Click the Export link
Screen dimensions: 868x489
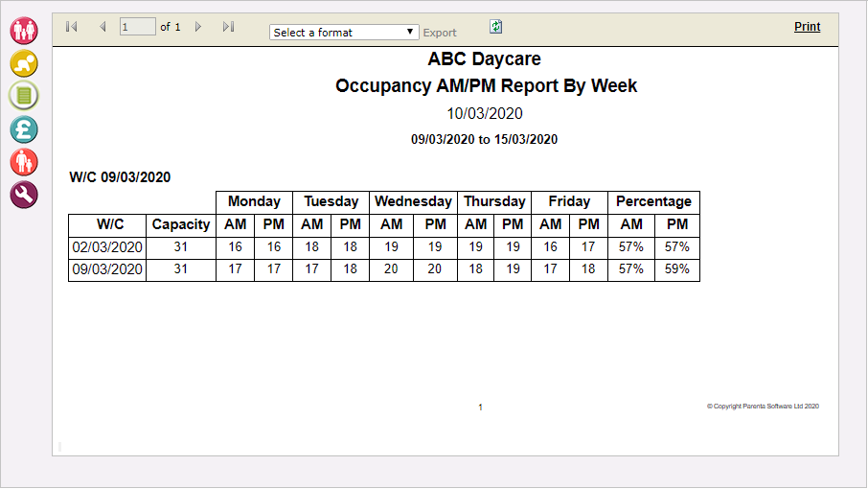(x=440, y=33)
